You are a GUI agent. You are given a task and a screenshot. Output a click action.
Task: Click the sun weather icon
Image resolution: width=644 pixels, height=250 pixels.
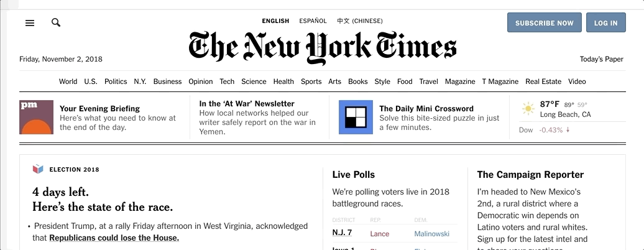pos(528,109)
